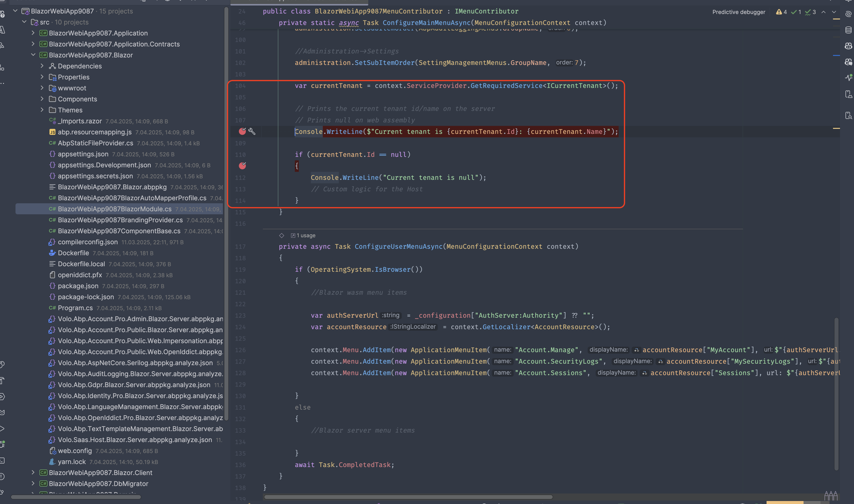Viewport: 854px width, 504px height.
Task: Open the Database tool window icon
Action: point(848,30)
